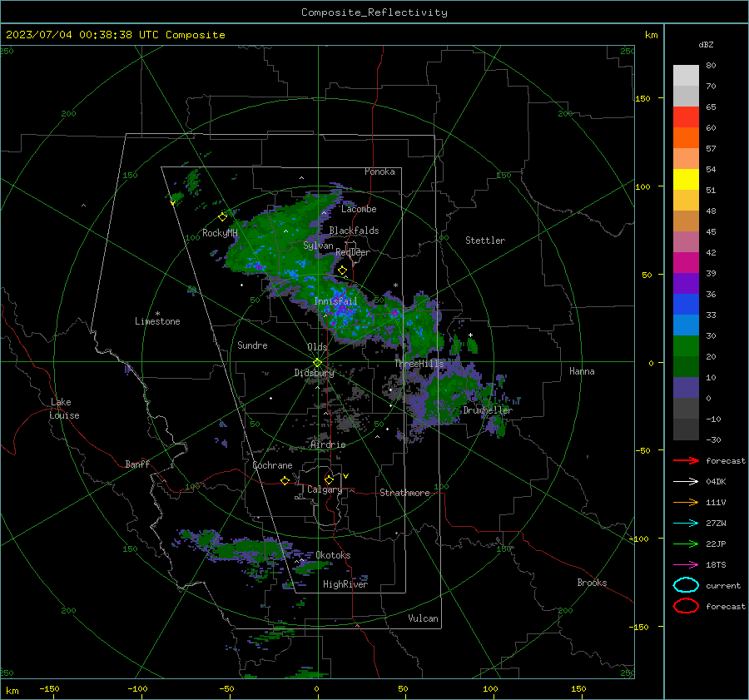Click the Drumheller city label
This screenshot has width=749, height=700.
tap(488, 410)
